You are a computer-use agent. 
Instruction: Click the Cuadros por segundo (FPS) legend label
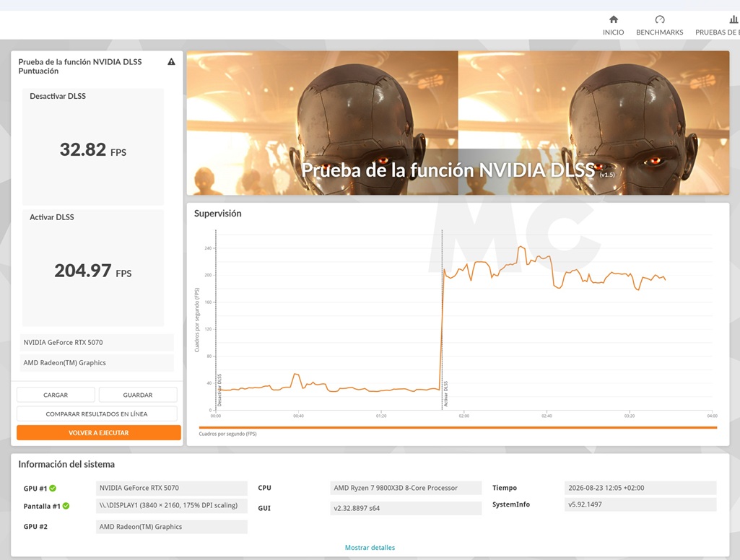(x=227, y=434)
